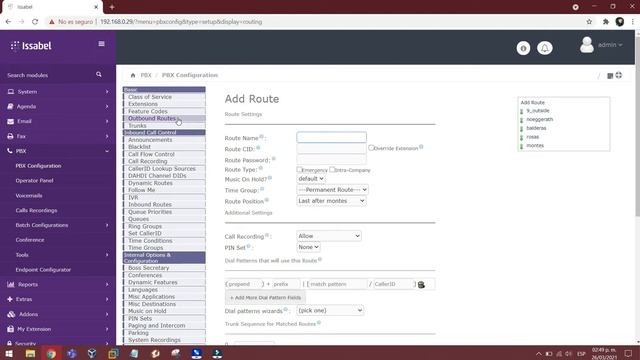
Task: Click the Agenda book icon
Action: click(x=10, y=107)
